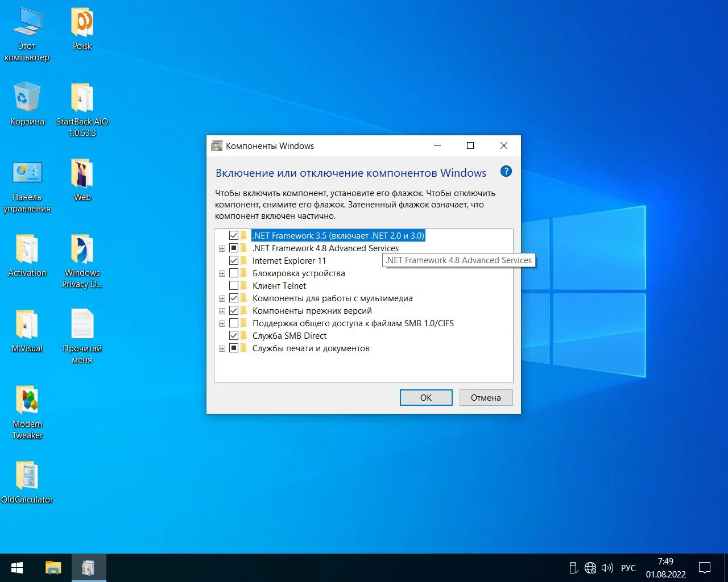Select Поддержка общего доступа SMB 1.0/CIFS item

(353, 323)
